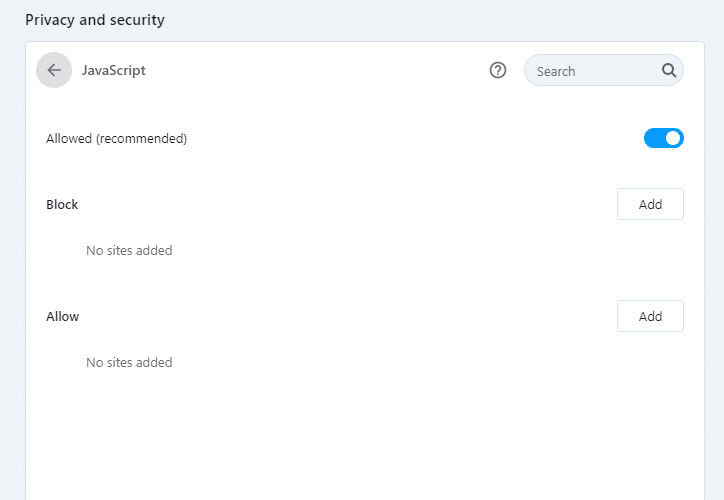Click the JavaScript page title

113,71
